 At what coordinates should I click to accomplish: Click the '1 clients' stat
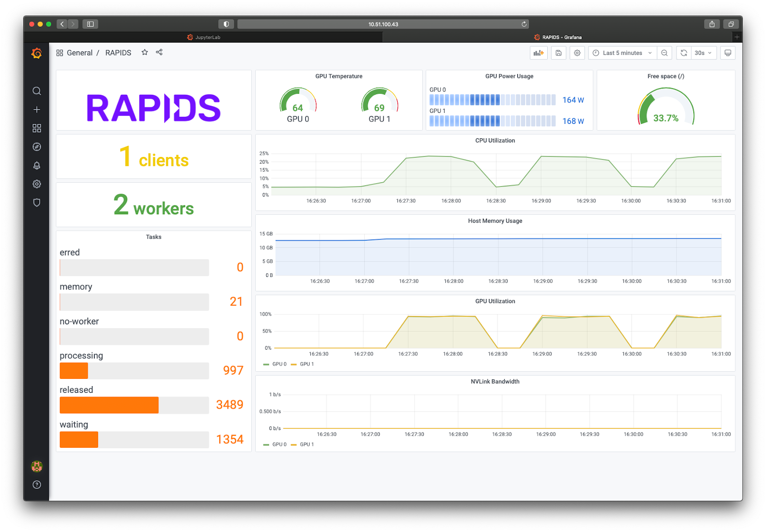point(154,157)
